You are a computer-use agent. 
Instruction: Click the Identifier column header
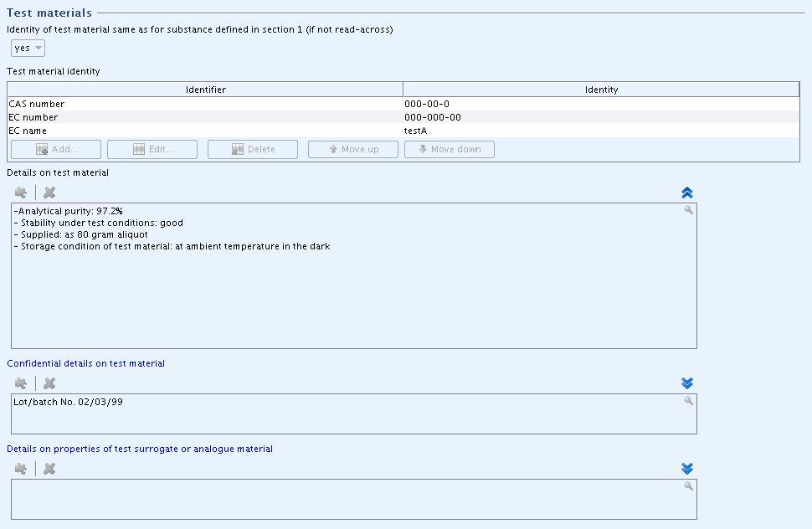tap(206, 90)
